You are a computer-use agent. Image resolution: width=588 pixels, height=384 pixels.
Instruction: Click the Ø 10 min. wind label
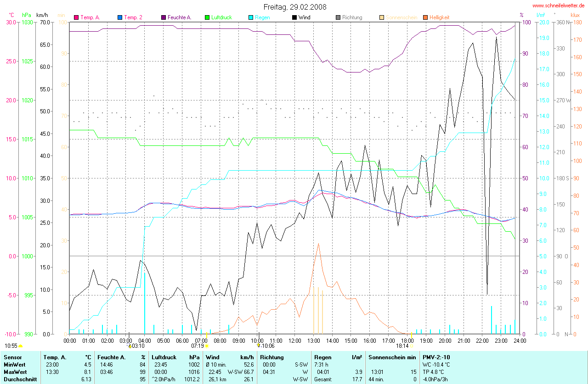point(216,364)
